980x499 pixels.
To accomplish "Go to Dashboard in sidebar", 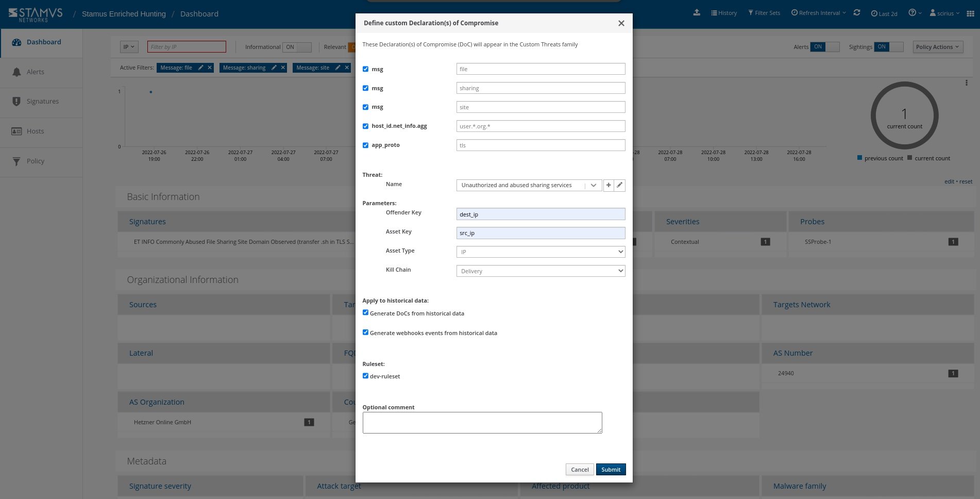I will [41, 42].
